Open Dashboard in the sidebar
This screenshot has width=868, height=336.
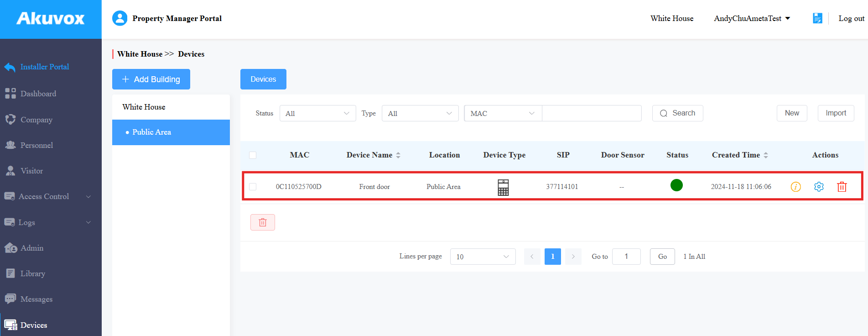click(x=38, y=94)
